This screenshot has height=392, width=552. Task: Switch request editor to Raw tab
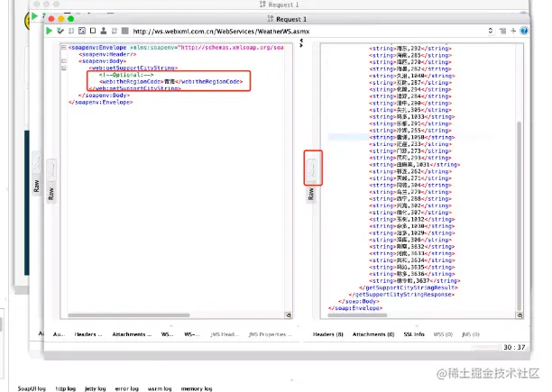click(51, 194)
